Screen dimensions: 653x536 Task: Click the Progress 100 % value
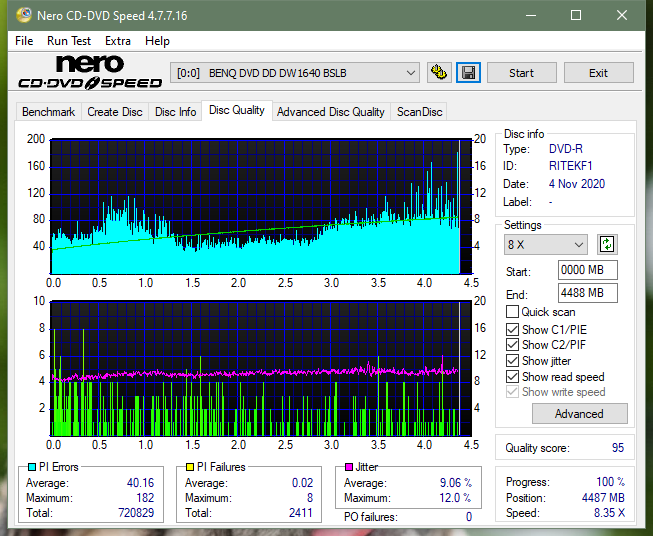click(611, 482)
